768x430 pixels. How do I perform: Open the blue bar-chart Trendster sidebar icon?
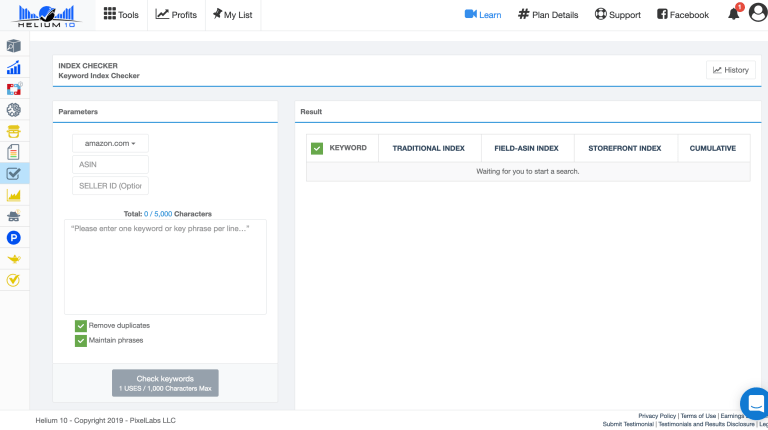(14, 68)
